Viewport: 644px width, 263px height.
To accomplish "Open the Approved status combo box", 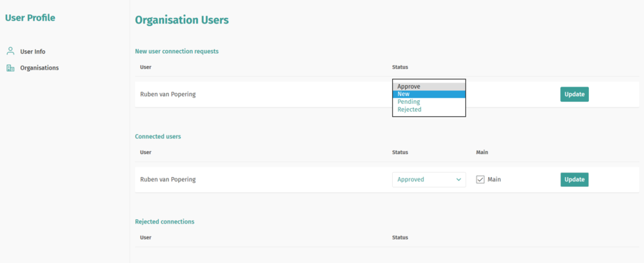I will 429,179.
